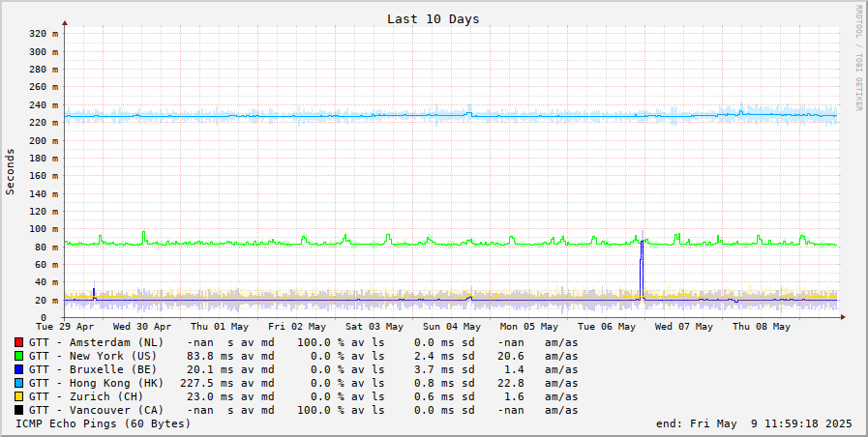The image size is (868, 437).
Task: Click the 'Thu 01 May' x-axis label
Action: pos(220,327)
